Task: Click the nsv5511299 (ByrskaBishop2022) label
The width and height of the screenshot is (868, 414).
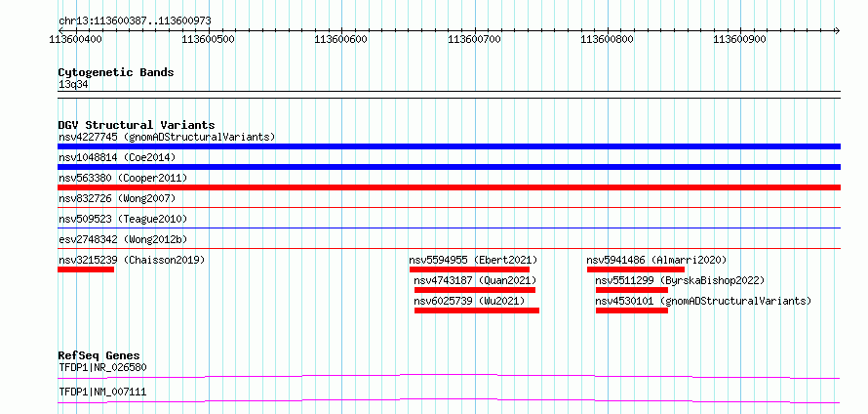Action: pyautogui.click(x=681, y=280)
